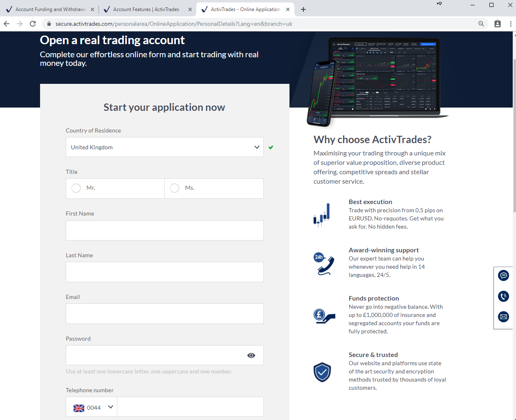Image resolution: width=516 pixels, height=420 pixels.
Task: Select the Secure & trusted shield icon
Action: (x=322, y=372)
